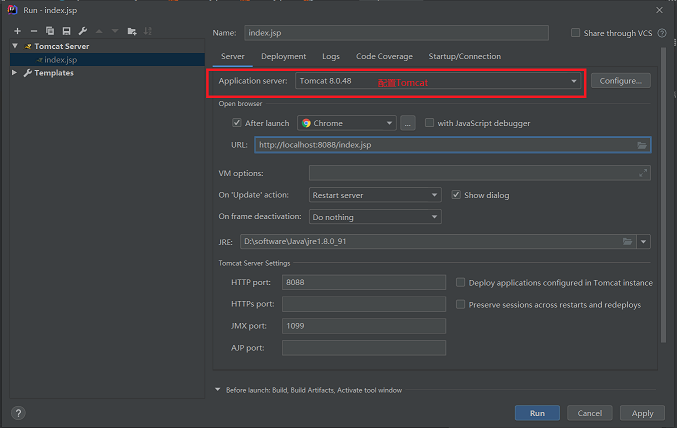Copy the selected configuration
This screenshot has height=428, width=677.
pos(50,32)
